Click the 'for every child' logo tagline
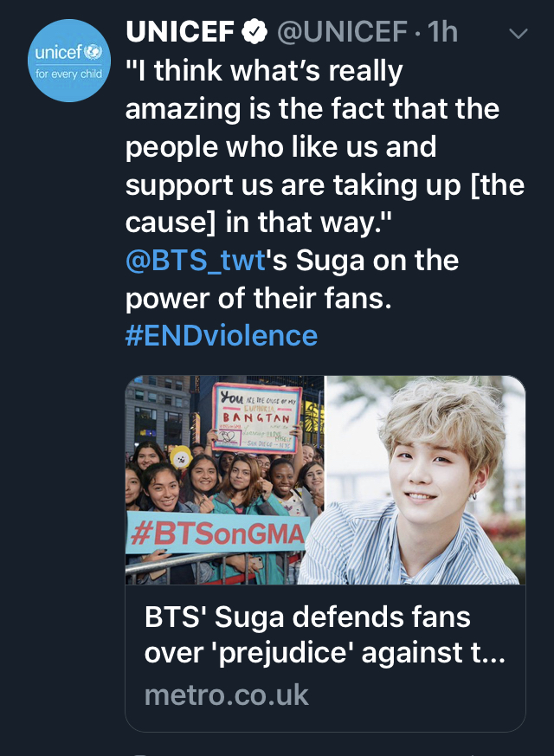 (69, 74)
